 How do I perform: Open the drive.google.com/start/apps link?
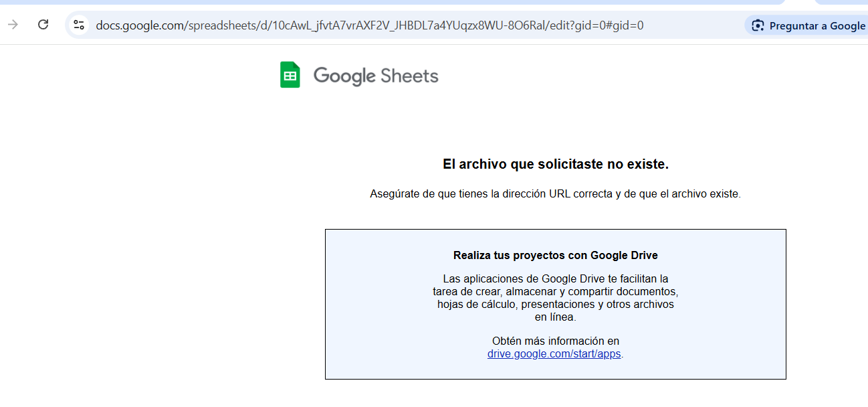point(554,354)
